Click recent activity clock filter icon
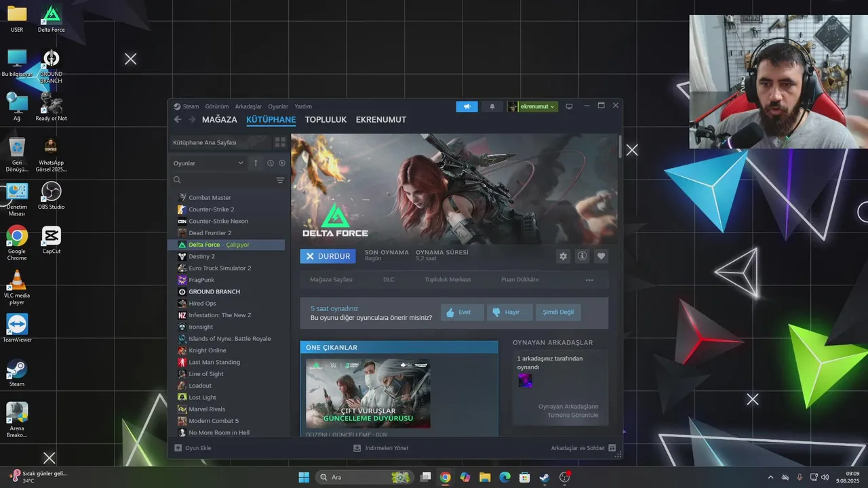868x488 pixels. [x=270, y=163]
